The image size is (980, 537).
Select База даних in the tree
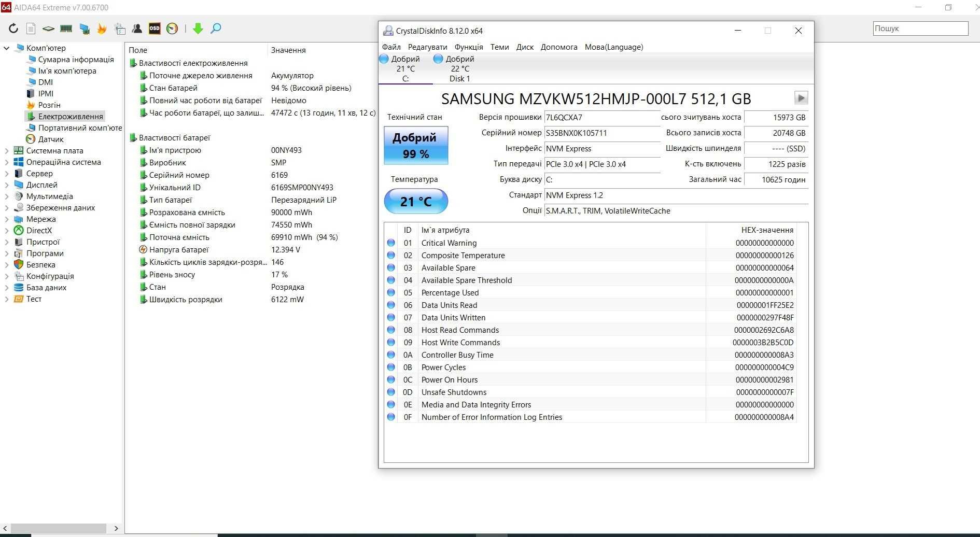tap(46, 287)
